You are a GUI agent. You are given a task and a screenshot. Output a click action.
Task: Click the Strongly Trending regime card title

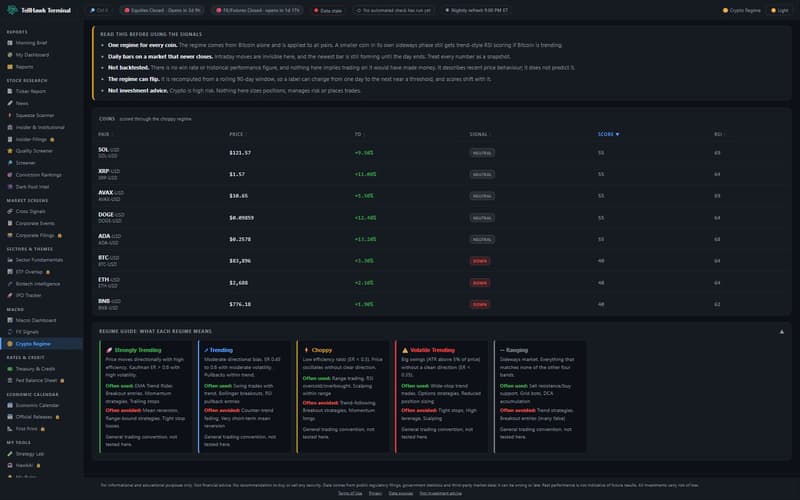(x=134, y=350)
